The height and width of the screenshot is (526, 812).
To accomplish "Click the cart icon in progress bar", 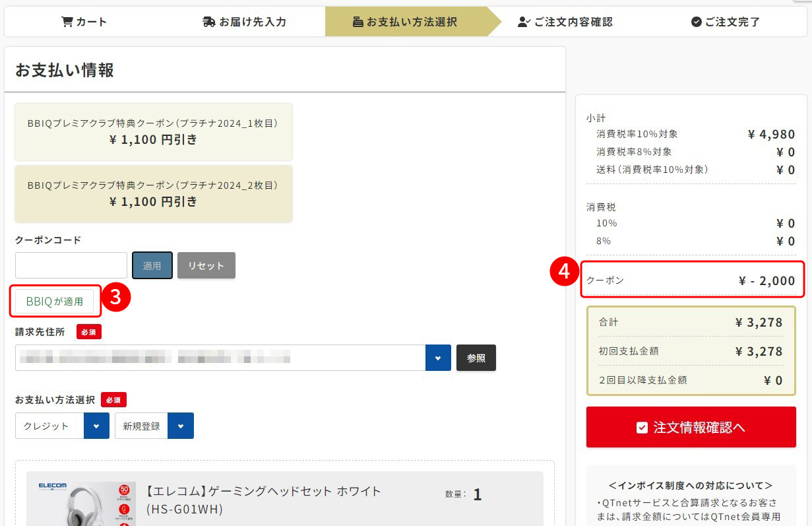I will coord(67,22).
